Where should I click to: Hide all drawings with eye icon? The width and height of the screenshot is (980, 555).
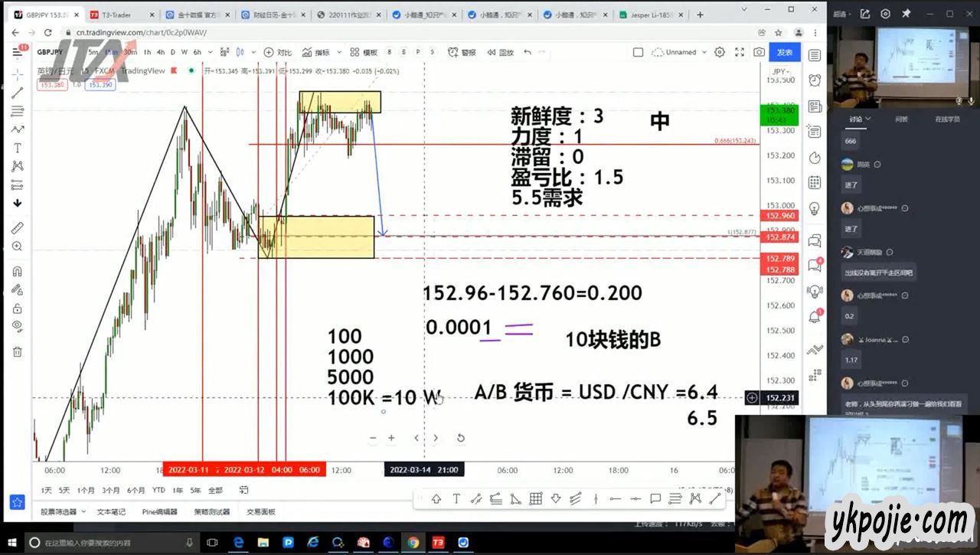[x=18, y=327]
